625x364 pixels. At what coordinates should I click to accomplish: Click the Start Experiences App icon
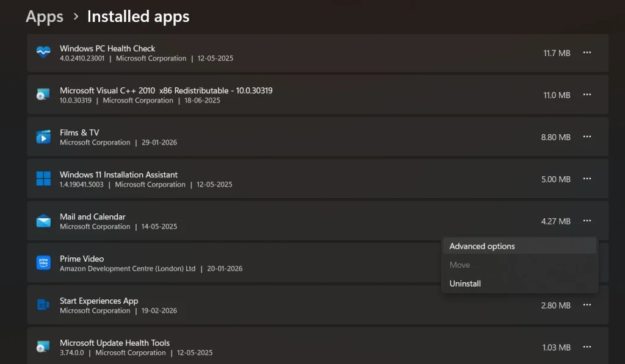click(43, 305)
